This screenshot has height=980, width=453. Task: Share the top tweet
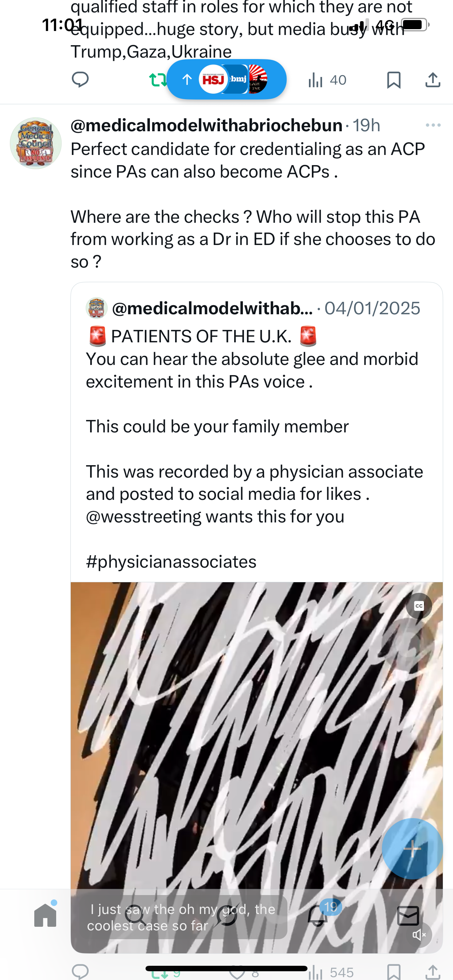433,80
